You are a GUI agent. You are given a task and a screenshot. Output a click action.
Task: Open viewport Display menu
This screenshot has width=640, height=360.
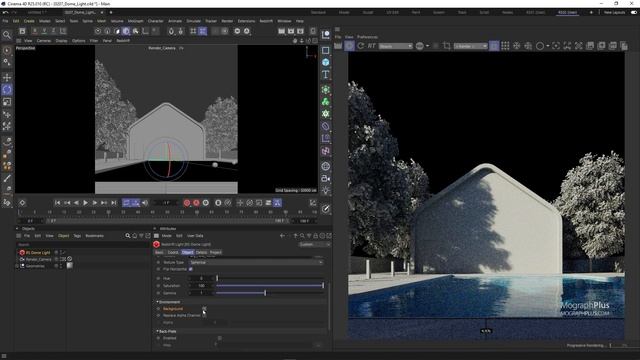pyautogui.click(x=61, y=41)
